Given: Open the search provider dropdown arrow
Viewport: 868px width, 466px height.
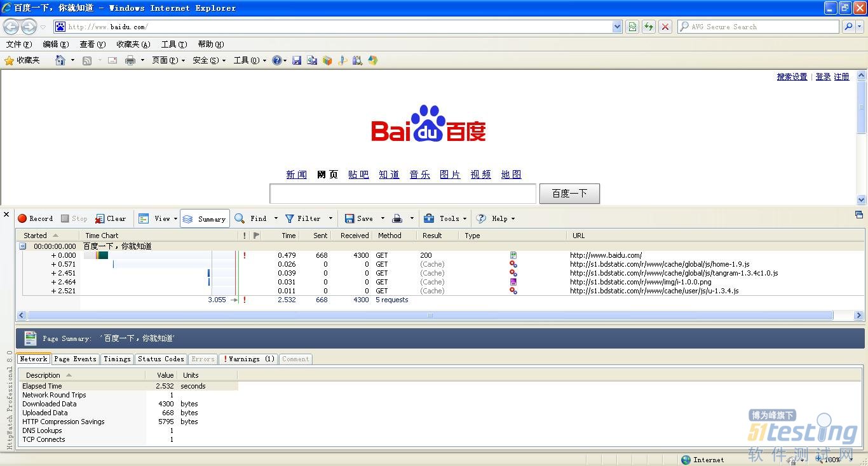Looking at the screenshot, I should (858, 27).
